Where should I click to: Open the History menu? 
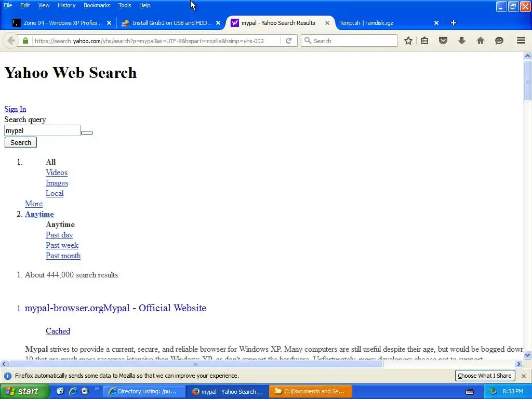(x=66, y=5)
